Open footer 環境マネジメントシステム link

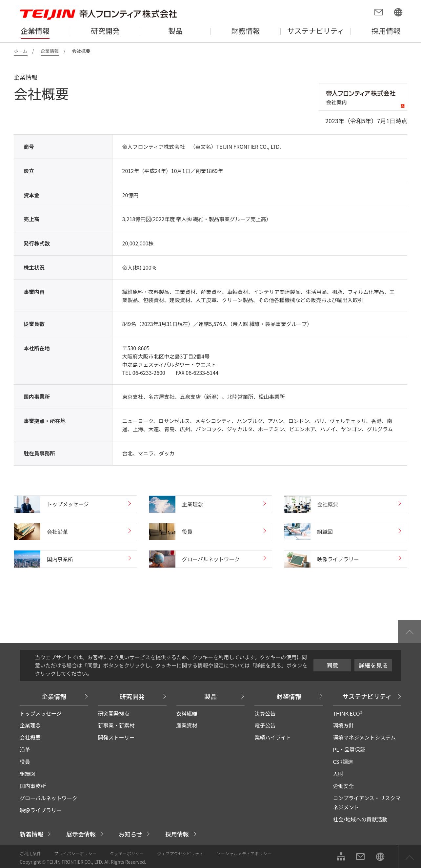pos(364,738)
